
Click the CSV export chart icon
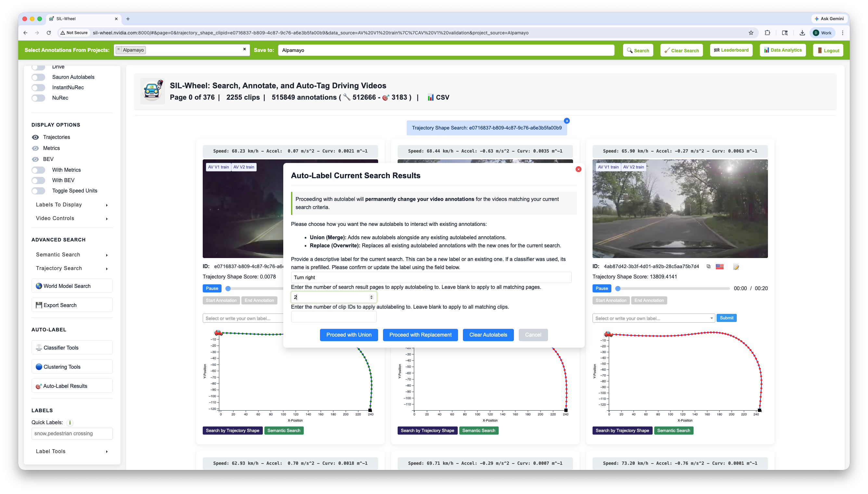click(x=430, y=97)
